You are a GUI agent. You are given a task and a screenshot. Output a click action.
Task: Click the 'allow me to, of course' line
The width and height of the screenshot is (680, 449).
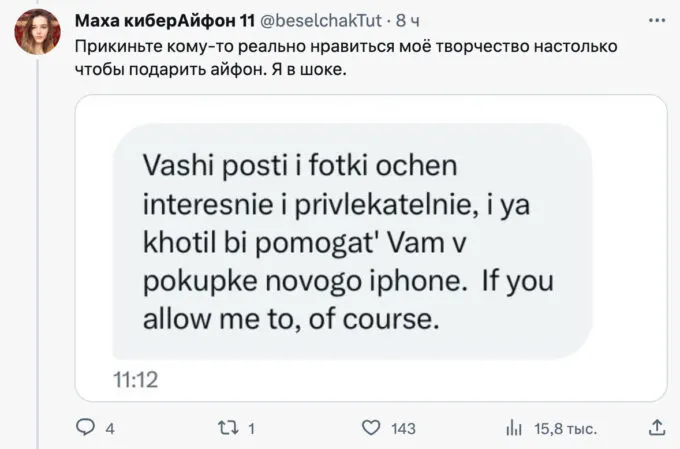[292, 322]
